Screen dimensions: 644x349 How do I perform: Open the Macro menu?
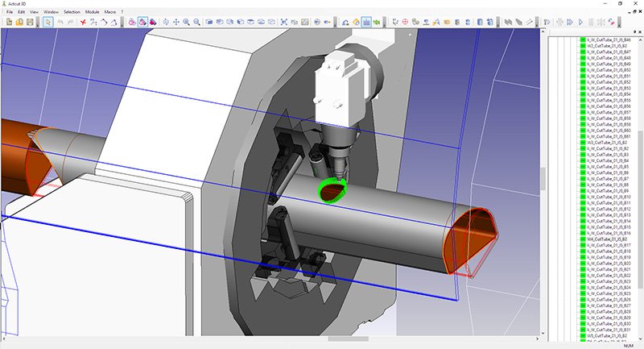(109, 13)
